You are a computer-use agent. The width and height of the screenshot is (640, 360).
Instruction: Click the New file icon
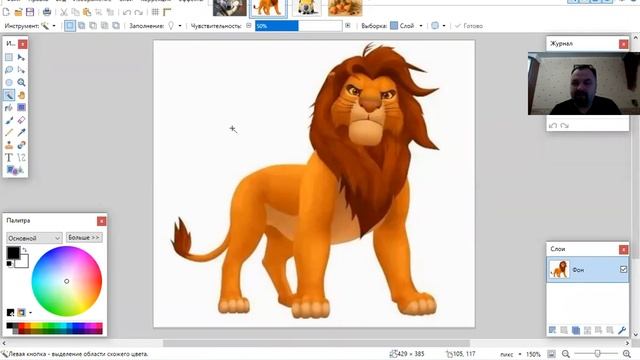tap(7, 12)
